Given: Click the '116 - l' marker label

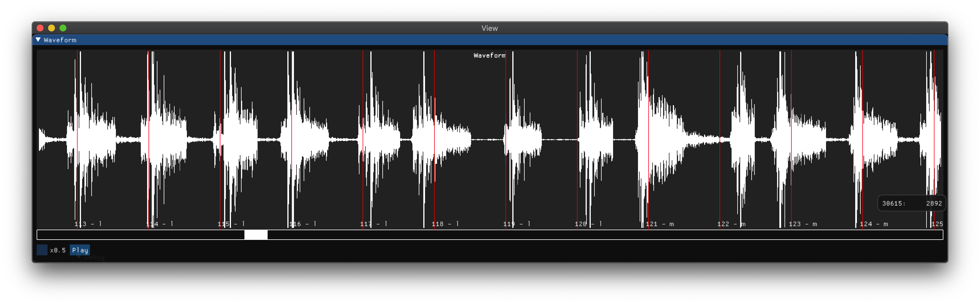Looking at the screenshot, I should pyautogui.click(x=303, y=224).
